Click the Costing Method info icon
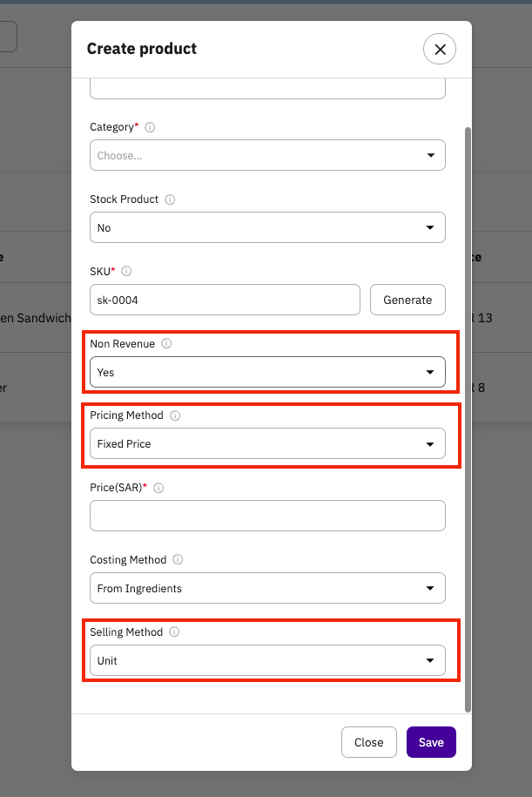Image resolution: width=532 pixels, height=797 pixels. pyautogui.click(x=178, y=559)
